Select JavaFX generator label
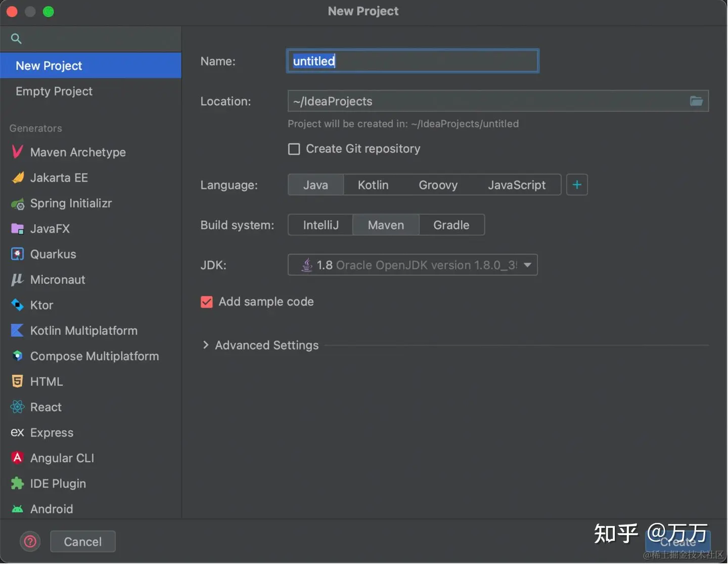 [x=50, y=229]
